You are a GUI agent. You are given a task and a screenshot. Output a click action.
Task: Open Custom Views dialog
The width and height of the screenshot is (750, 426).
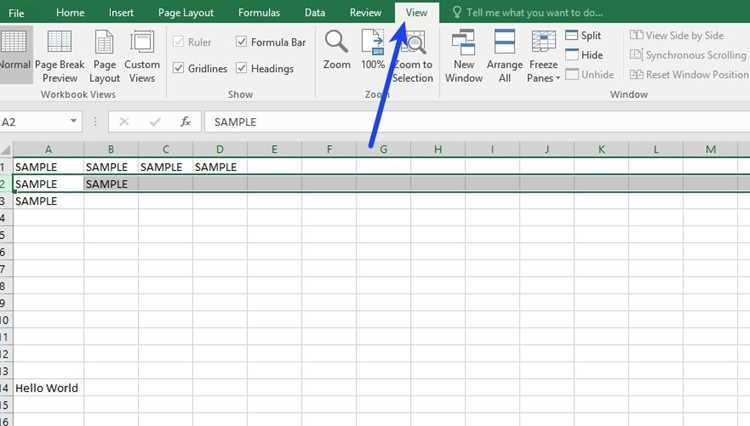coord(142,56)
